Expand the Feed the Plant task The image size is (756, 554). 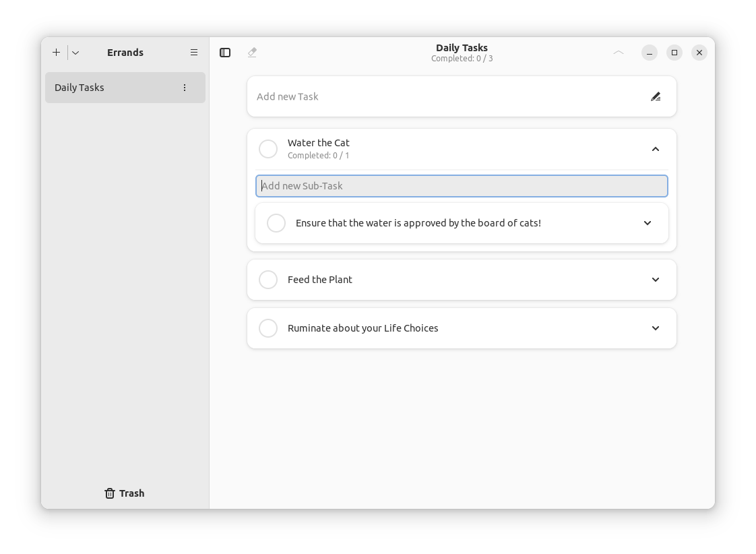(655, 279)
